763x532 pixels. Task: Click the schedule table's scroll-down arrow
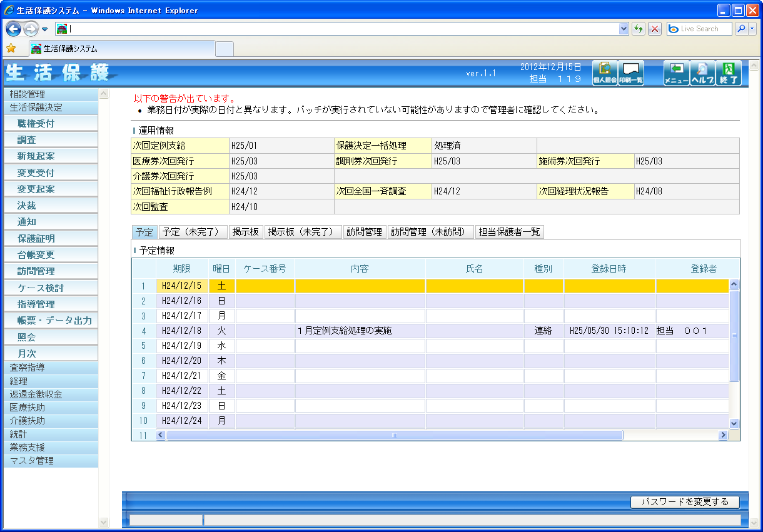[x=734, y=423]
